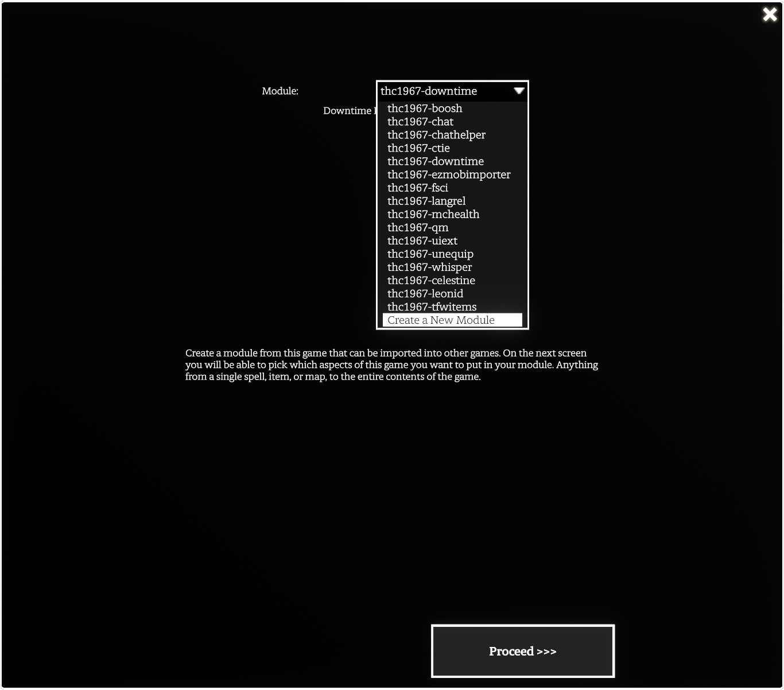This screenshot has height=690, width=784.
Task: Select the thc1967-ctie module entry
Action: click(x=418, y=148)
